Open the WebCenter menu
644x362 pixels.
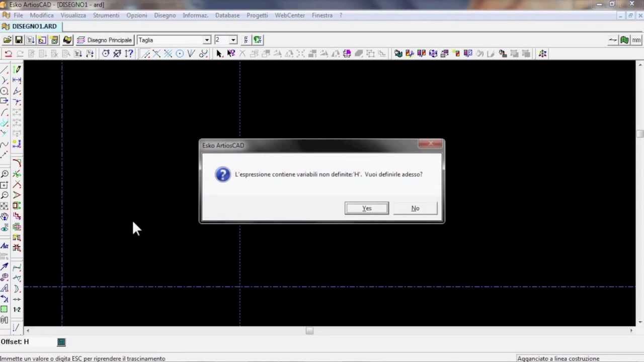coord(290,16)
